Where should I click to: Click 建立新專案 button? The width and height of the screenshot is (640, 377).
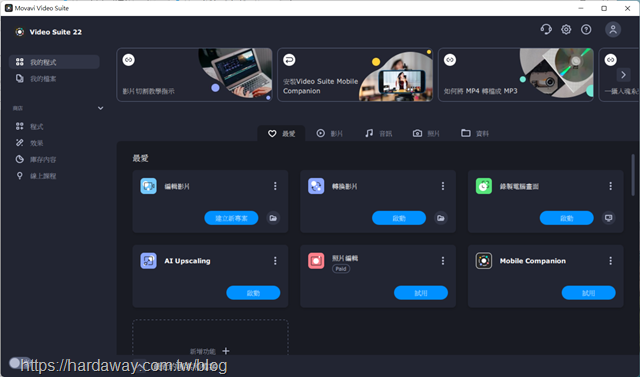click(x=231, y=218)
